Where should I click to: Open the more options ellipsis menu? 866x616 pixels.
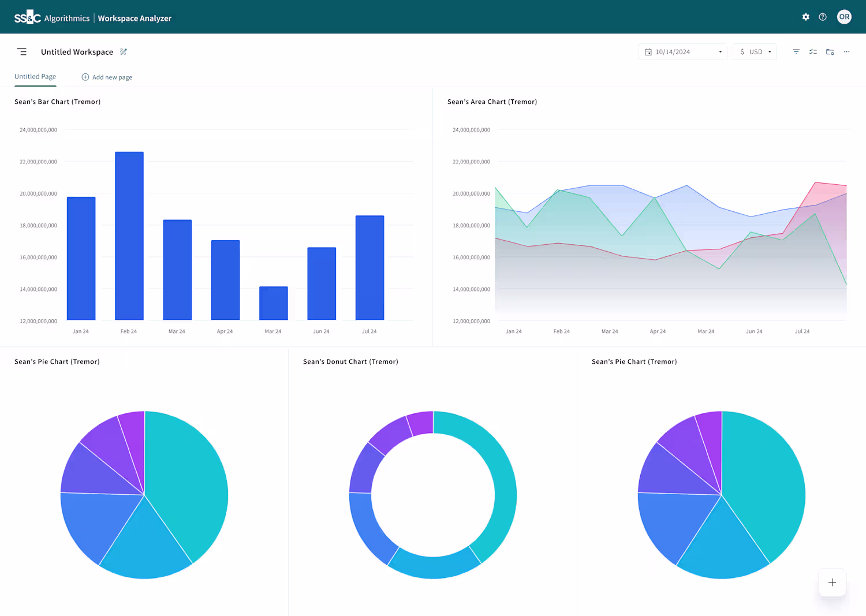coord(847,52)
